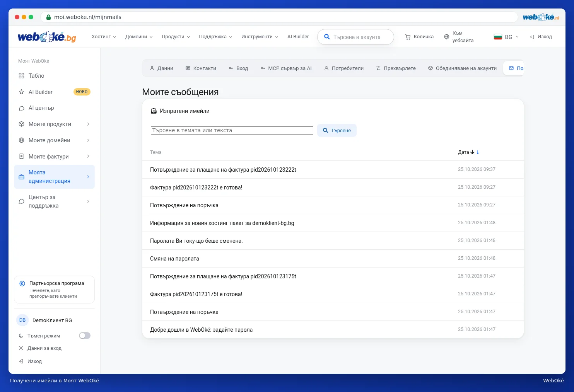Click the DB user avatar
Screen dimensions: 574x392
click(22, 320)
